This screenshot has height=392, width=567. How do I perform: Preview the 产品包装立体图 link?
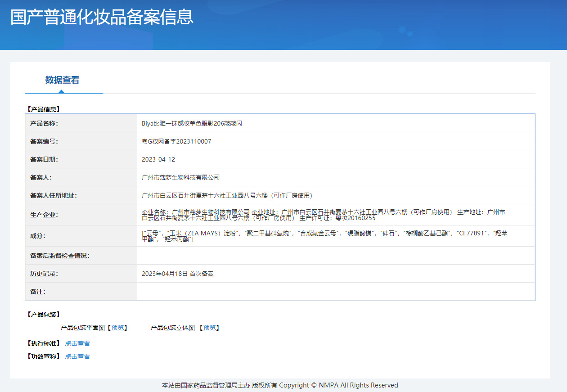click(x=209, y=328)
